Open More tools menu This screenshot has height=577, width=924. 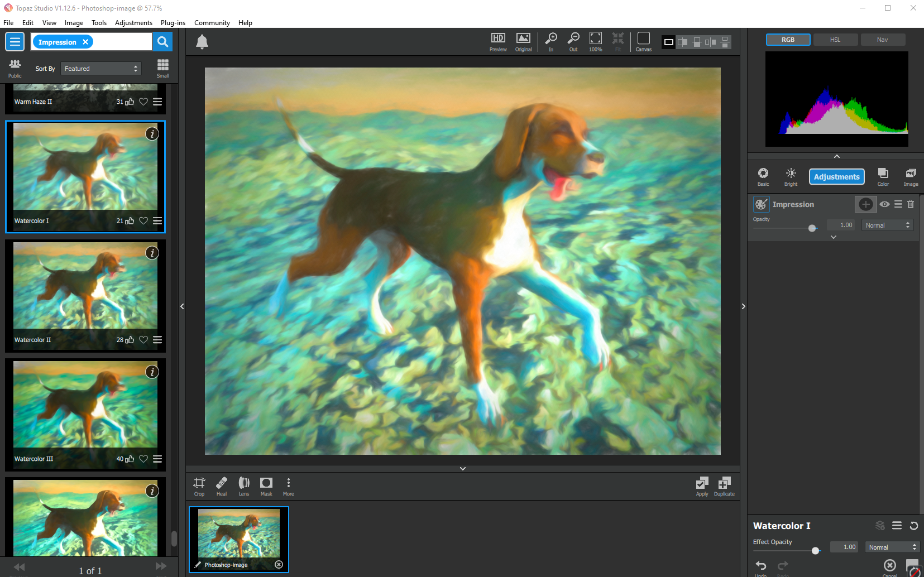coord(289,486)
